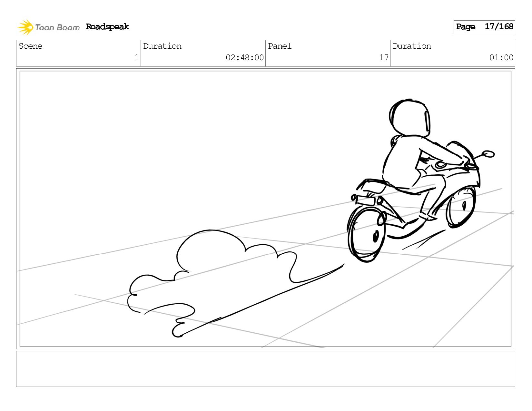Click the Scene label
This screenshot has height=411, width=532.
[30, 46]
